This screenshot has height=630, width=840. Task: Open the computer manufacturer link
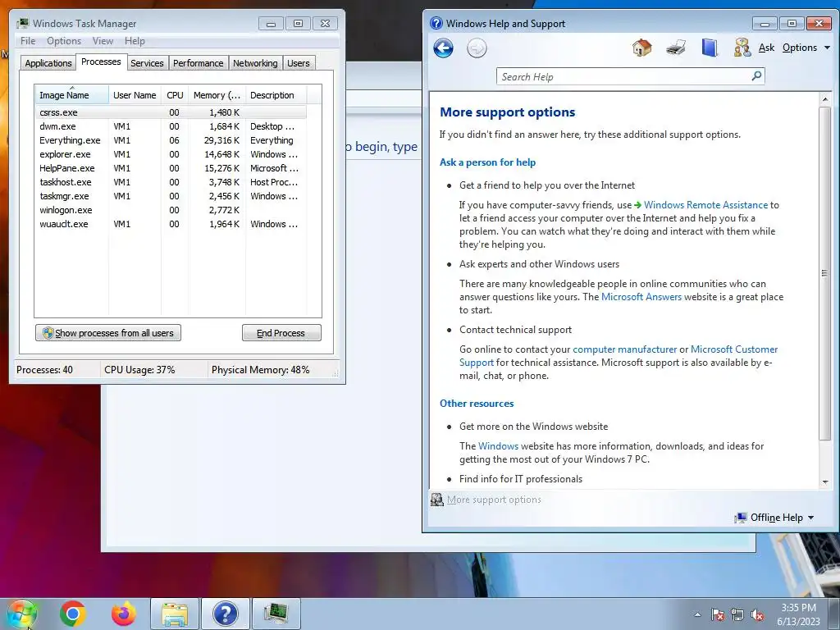pyautogui.click(x=624, y=349)
